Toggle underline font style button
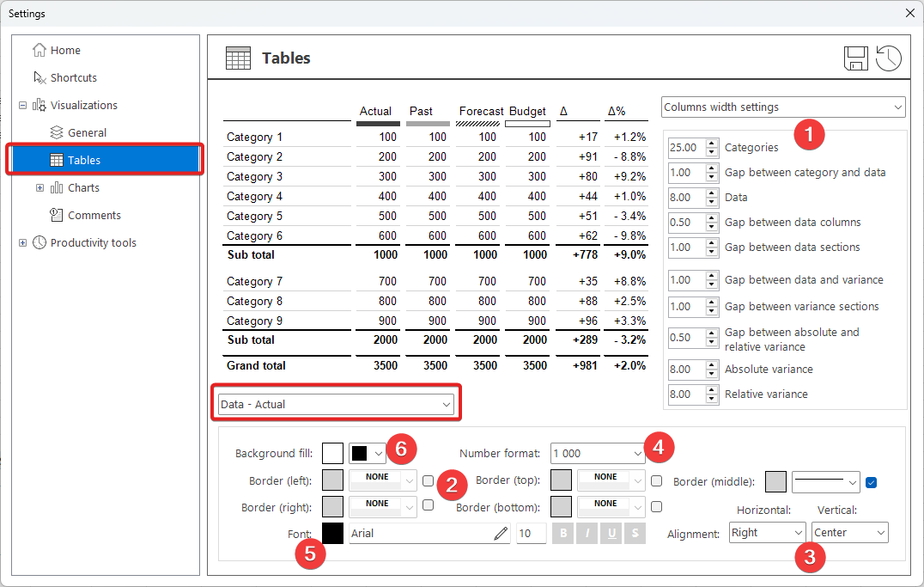924x587 pixels. 611,534
